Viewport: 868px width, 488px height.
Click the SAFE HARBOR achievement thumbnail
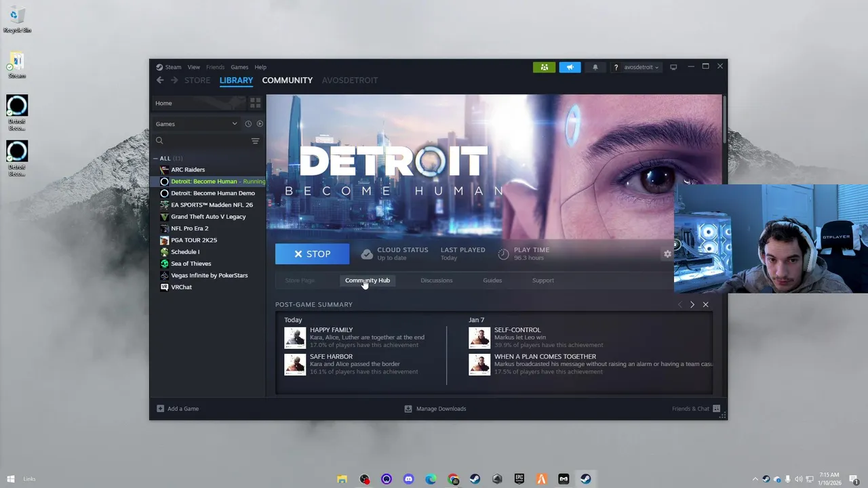tap(295, 365)
